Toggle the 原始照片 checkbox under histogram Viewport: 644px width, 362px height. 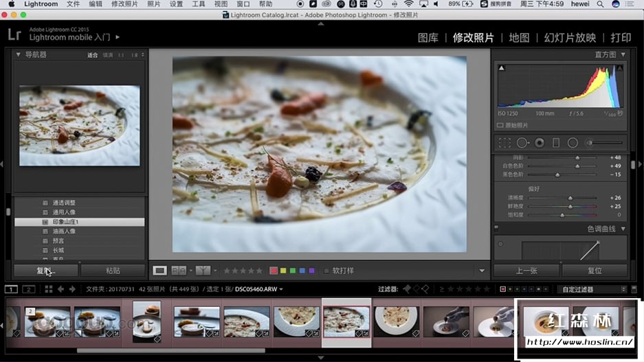[x=500, y=125]
